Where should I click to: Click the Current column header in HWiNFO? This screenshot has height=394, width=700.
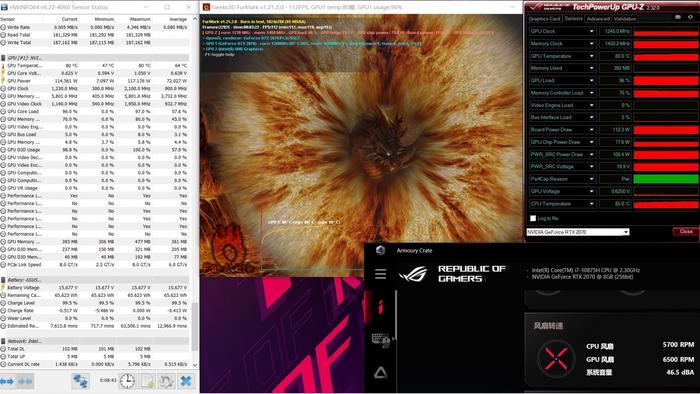[x=69, y=19]
